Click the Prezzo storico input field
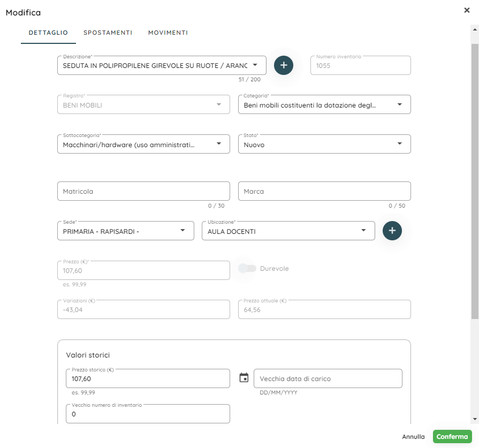Screen dimensions: 479x448 pyautogui.click(x=148, y=379)
